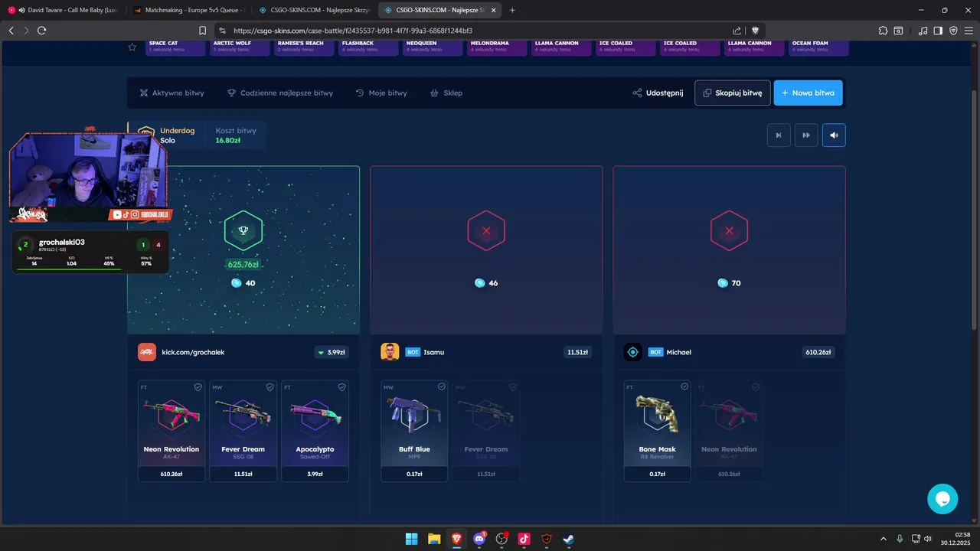Click the Koszt bitwy 16.80zł label
Viewport: 980px width, 551px height.
(x=236, y=135)
